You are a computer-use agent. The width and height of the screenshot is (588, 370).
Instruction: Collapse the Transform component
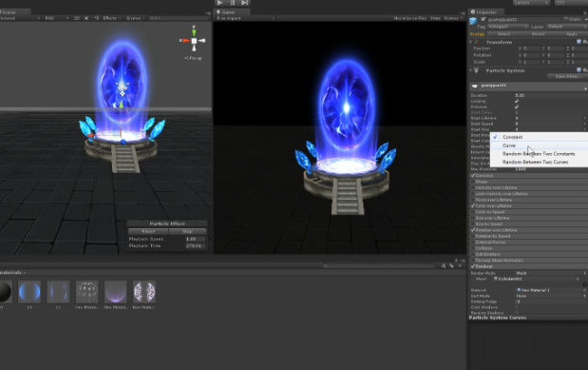click(x=471, y=42)
